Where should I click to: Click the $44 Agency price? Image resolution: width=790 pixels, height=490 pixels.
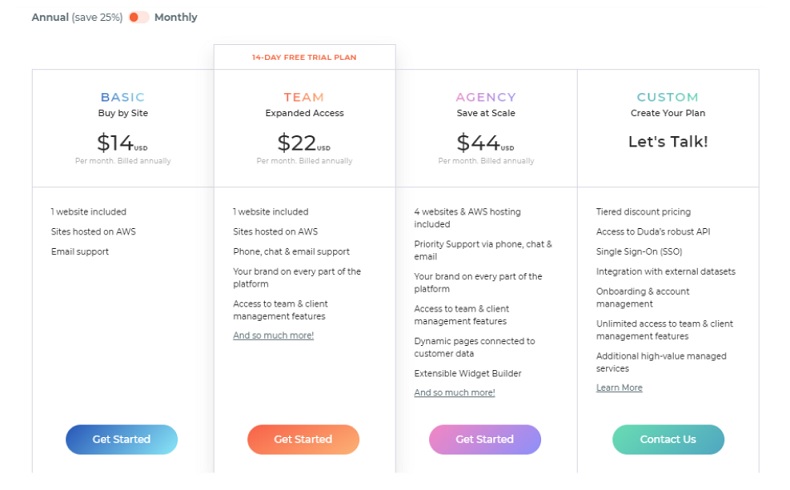[x=485, y=143]
